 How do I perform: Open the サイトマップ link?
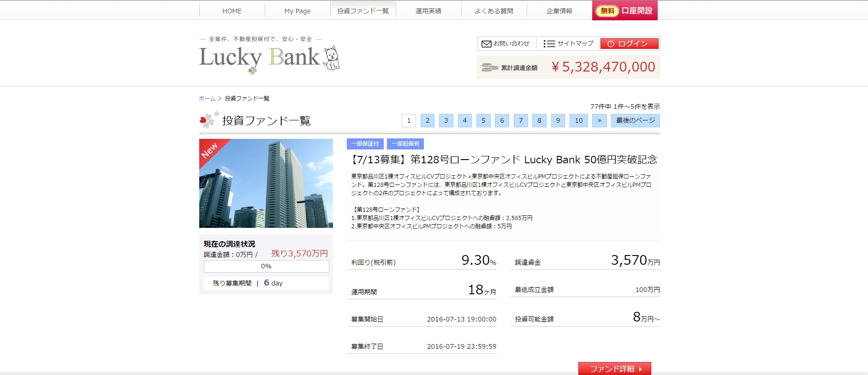coord(575,43)
